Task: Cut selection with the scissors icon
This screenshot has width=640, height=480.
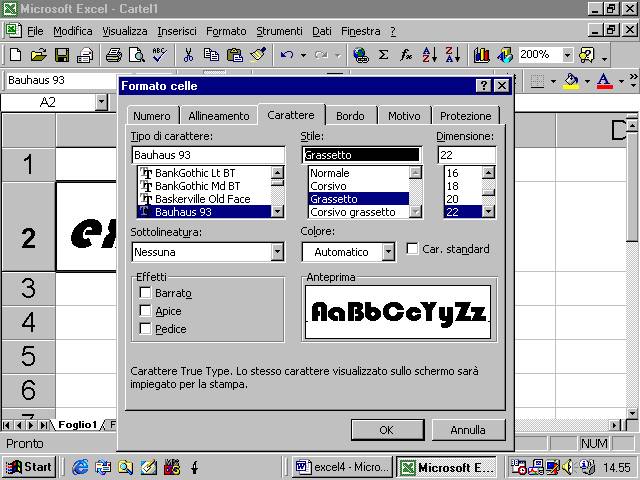Action: point(188,55)
